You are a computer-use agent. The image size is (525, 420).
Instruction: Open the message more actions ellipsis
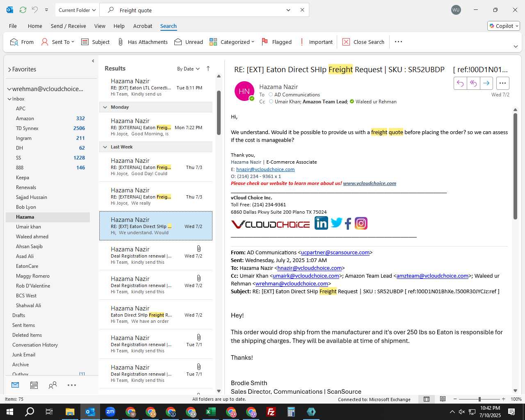pyautogui.click(x=502, y=83)
